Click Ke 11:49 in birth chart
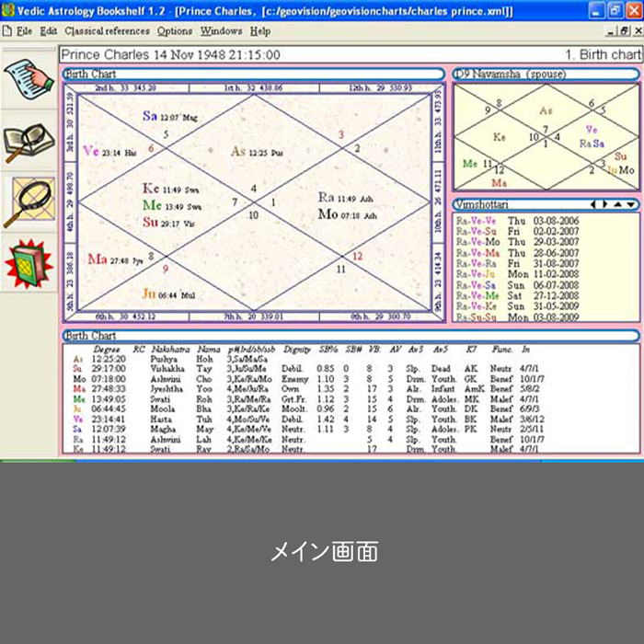644x644 pixels. click(x=171, y=189)
